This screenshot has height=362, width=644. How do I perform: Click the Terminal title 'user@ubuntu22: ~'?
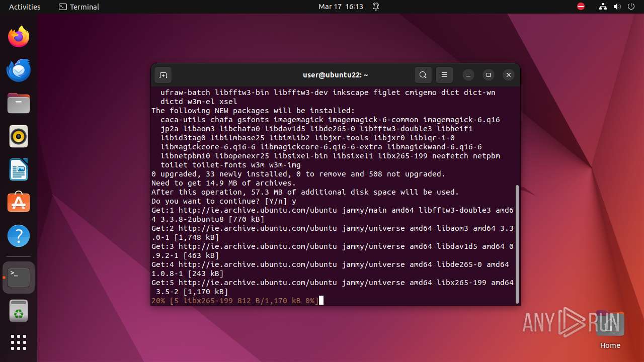click(x=335, y=75)
